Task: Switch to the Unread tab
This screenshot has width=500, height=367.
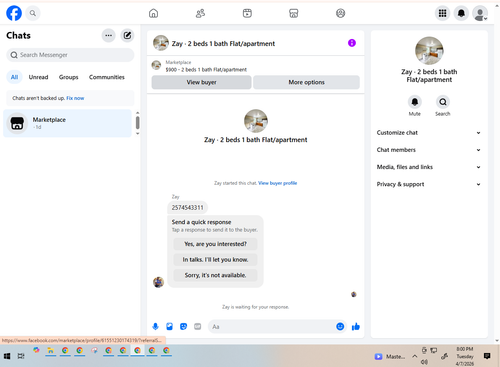Action: click(38, 77)
